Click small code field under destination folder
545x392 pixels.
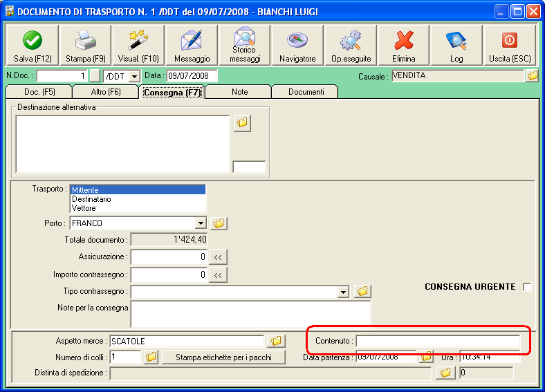click(x=249, y=167)
